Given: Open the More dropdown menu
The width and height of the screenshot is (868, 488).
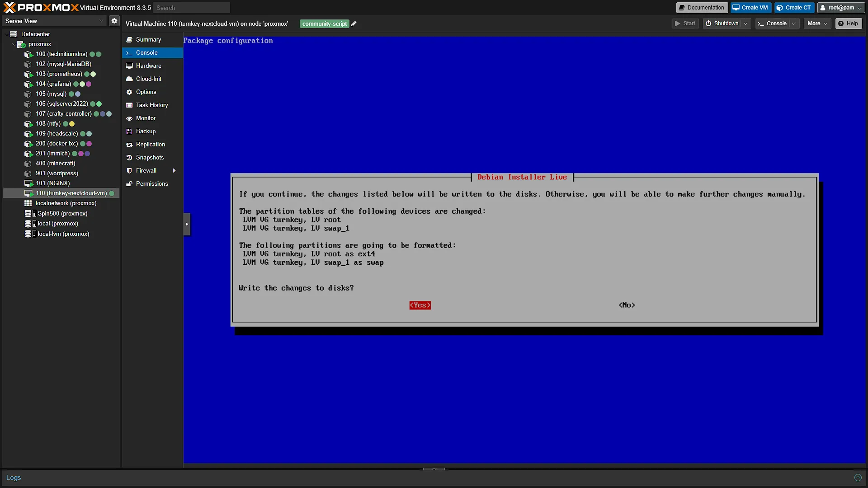Looking at the screenshot, I should point(817,23).
